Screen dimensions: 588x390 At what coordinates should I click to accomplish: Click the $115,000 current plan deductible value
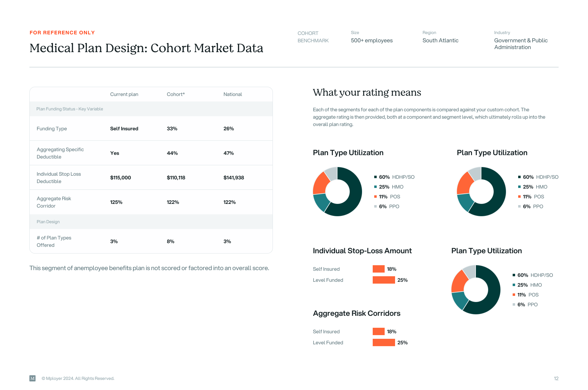[x=120, y=178]
